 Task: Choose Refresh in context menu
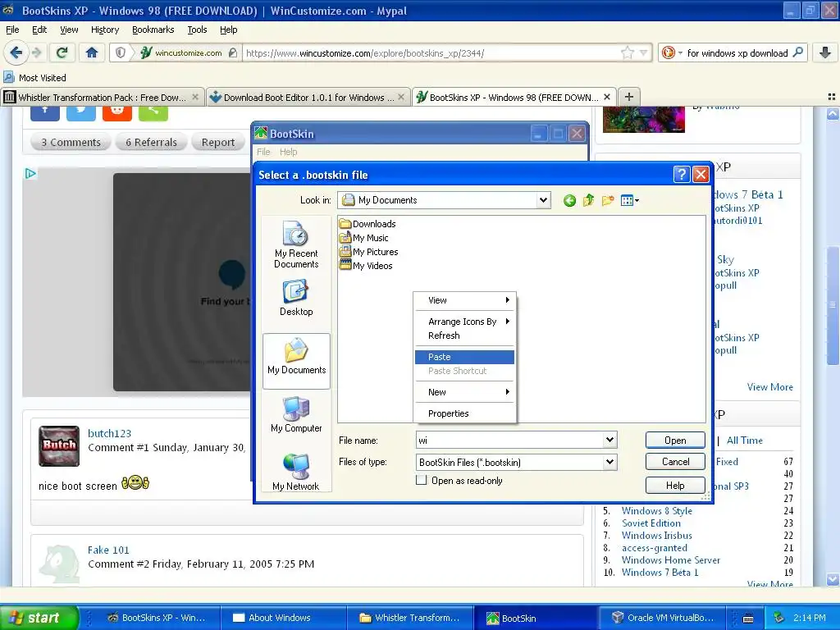pyautogui.click(x=464, y=336)
